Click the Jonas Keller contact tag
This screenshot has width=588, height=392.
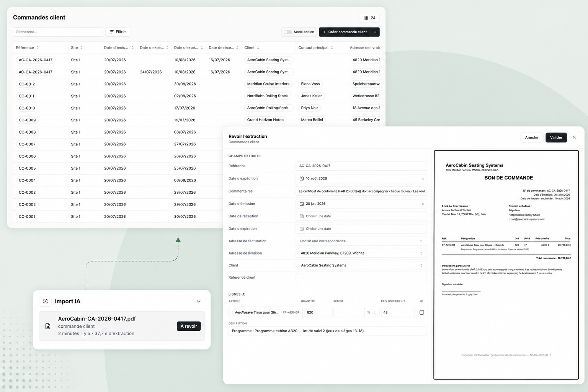(x=312, y=96)
